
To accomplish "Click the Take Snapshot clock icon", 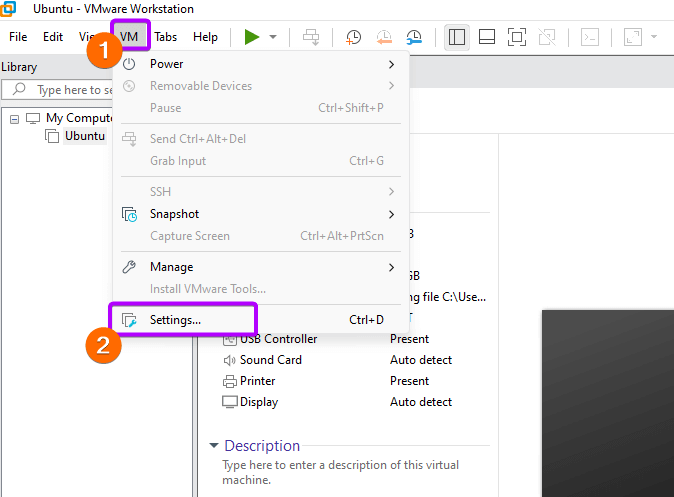I will tap(353, 37).
